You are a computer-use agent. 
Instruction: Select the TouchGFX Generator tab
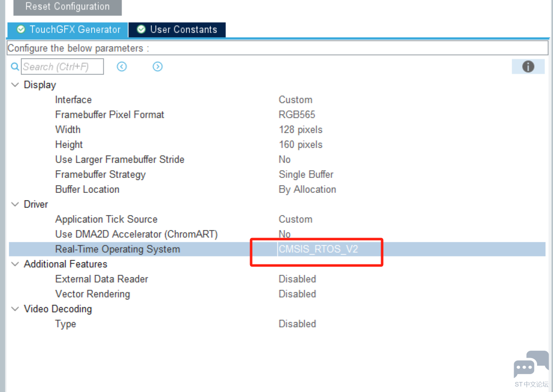75,29
